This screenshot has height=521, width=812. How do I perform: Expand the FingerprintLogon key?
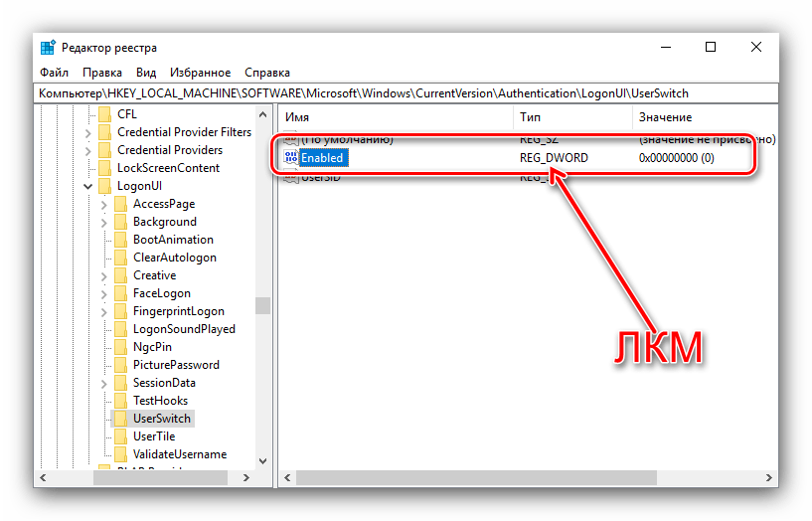pyautogui.click(x=104, y=312)
